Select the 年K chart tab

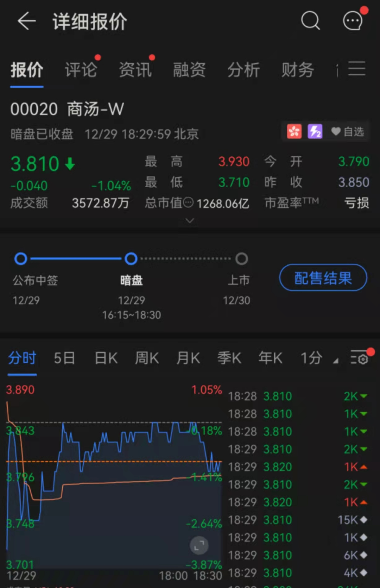pos(271,358)
